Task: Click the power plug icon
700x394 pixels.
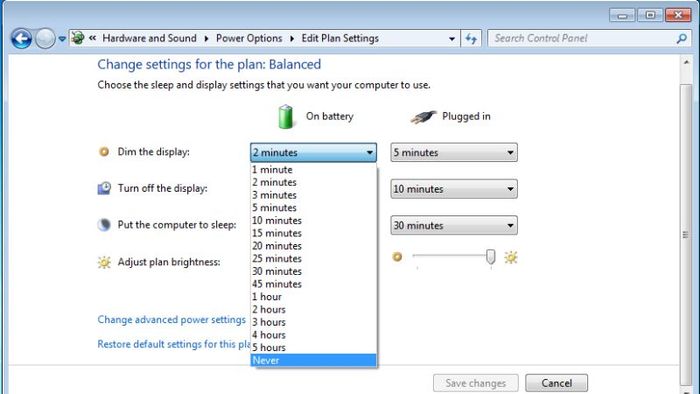Action: pos(423,117)
